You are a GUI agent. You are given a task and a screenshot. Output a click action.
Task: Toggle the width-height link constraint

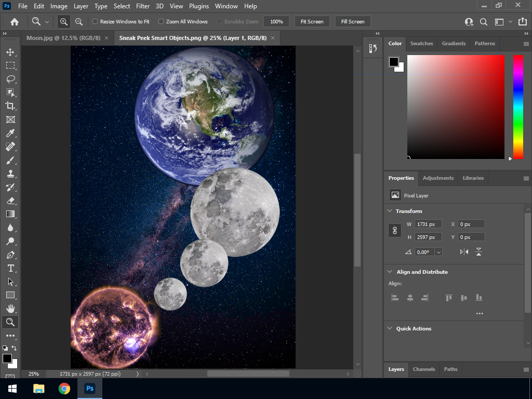click(x=395, y=231)
